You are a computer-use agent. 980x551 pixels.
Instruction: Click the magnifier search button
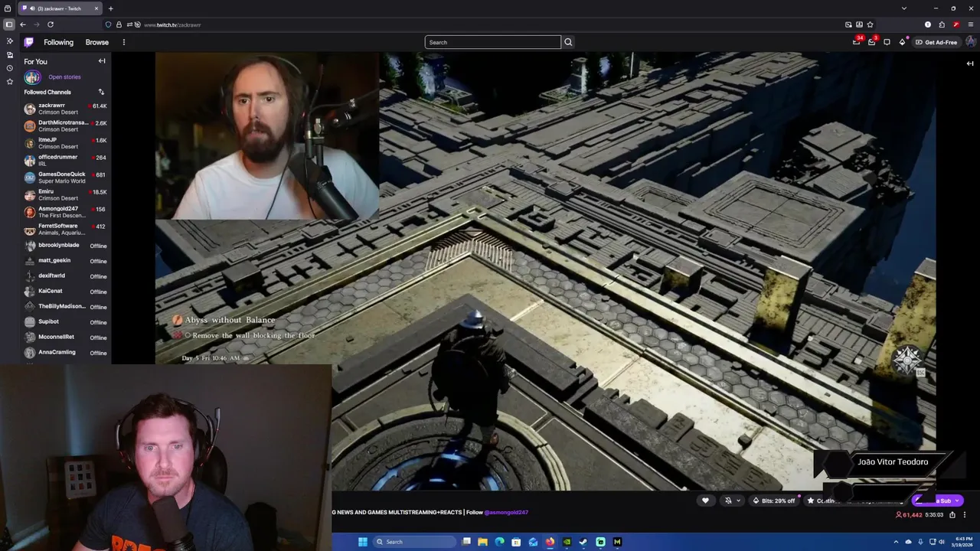pyautogui.click(x=568, y=42)
